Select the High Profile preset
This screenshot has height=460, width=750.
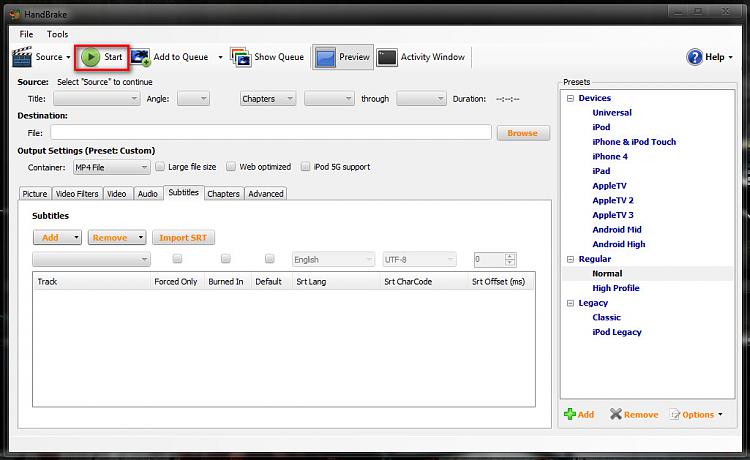(616, 288)
